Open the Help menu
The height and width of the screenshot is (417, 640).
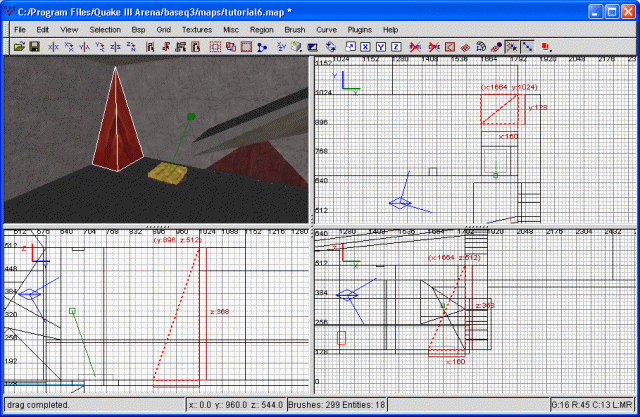tap(390, 30)
